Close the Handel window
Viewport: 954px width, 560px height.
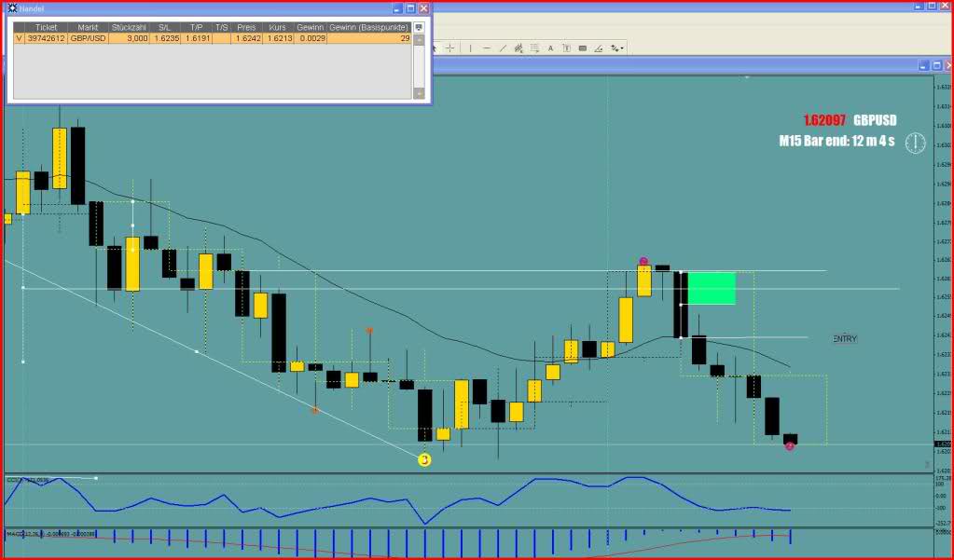click(424, 7)
